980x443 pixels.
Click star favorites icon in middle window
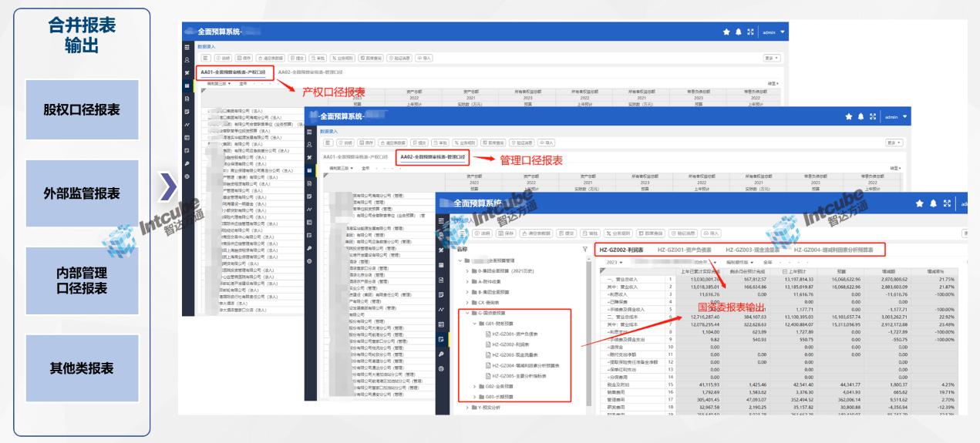click(849, 117)
